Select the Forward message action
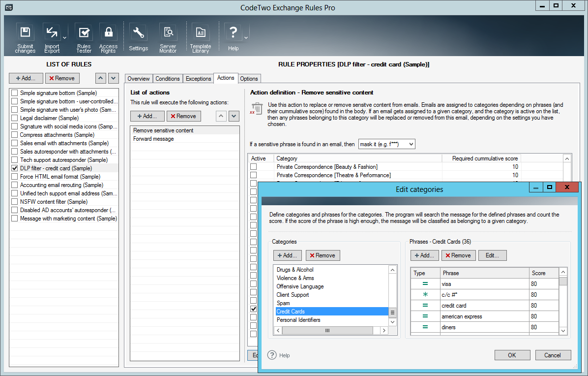Viewport: 588px width, 376px height. (184, 138)
